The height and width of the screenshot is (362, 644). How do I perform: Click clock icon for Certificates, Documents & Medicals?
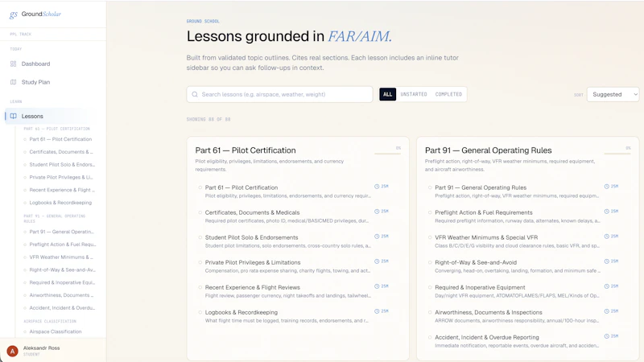point(377,212)
